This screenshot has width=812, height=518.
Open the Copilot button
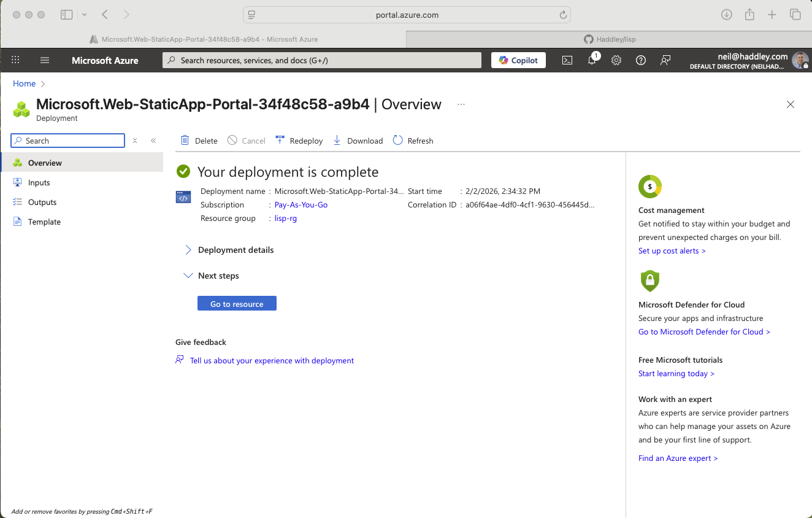pyautogui.click(x=518, y=60)
